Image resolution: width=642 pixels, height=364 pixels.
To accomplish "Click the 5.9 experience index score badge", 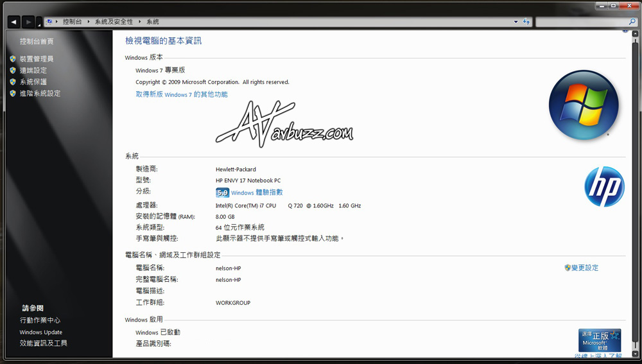I will click(222, 193).
